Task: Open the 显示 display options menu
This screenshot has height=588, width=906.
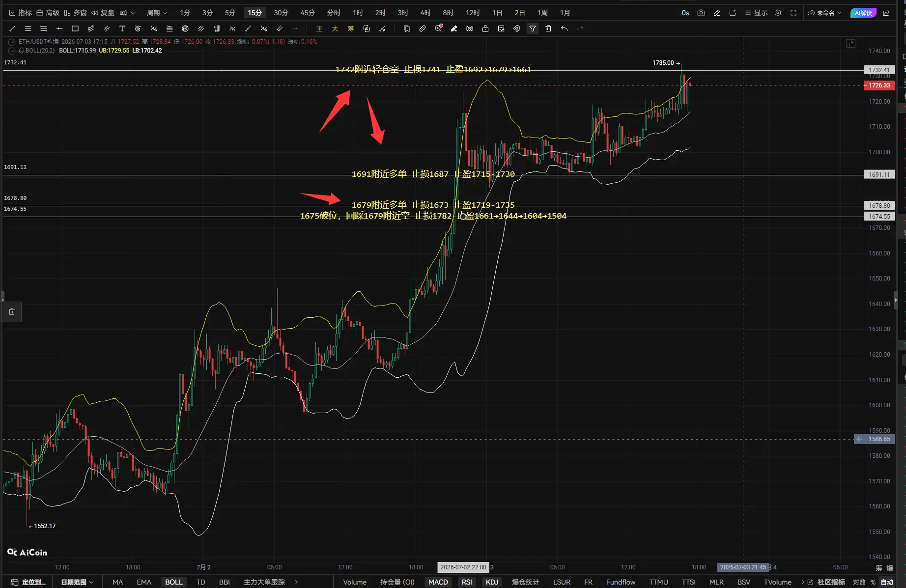Action: tap(756, 13)
